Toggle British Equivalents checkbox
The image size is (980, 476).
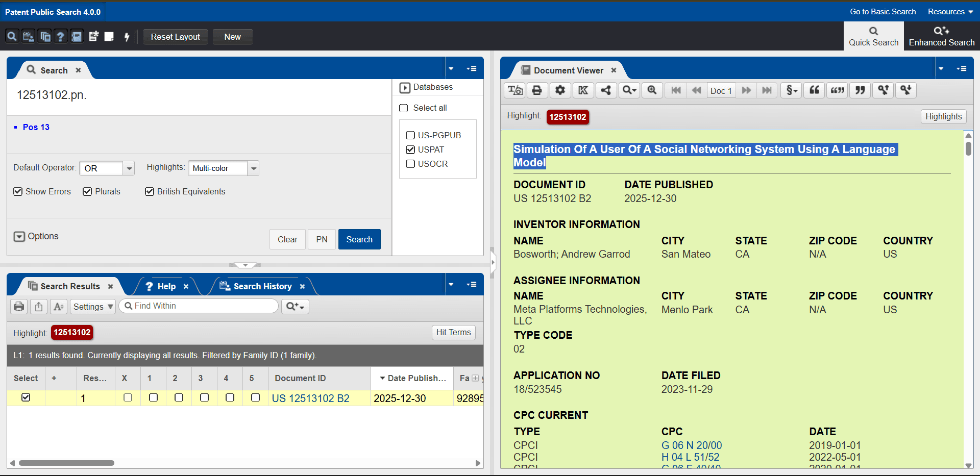[x=150, y=191]
